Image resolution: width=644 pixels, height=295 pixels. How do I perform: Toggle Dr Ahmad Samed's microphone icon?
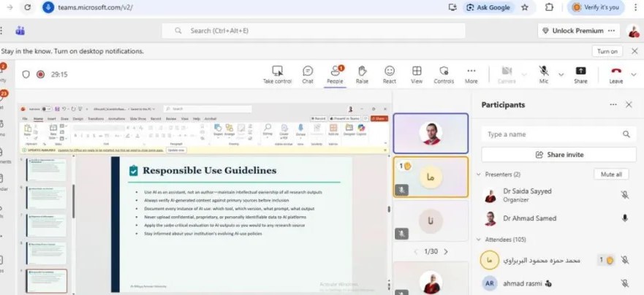click(x=624, y=218)
